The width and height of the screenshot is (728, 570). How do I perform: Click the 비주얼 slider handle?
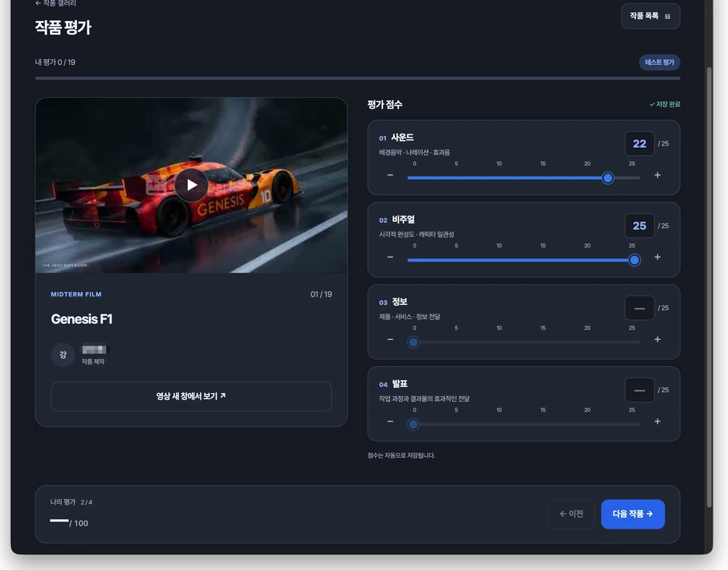(634, 260)
